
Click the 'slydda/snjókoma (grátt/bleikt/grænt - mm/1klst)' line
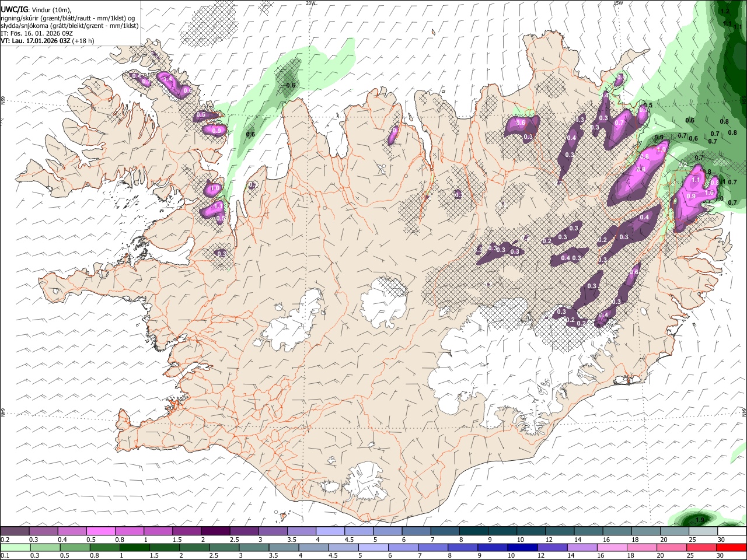click(69, 26)
